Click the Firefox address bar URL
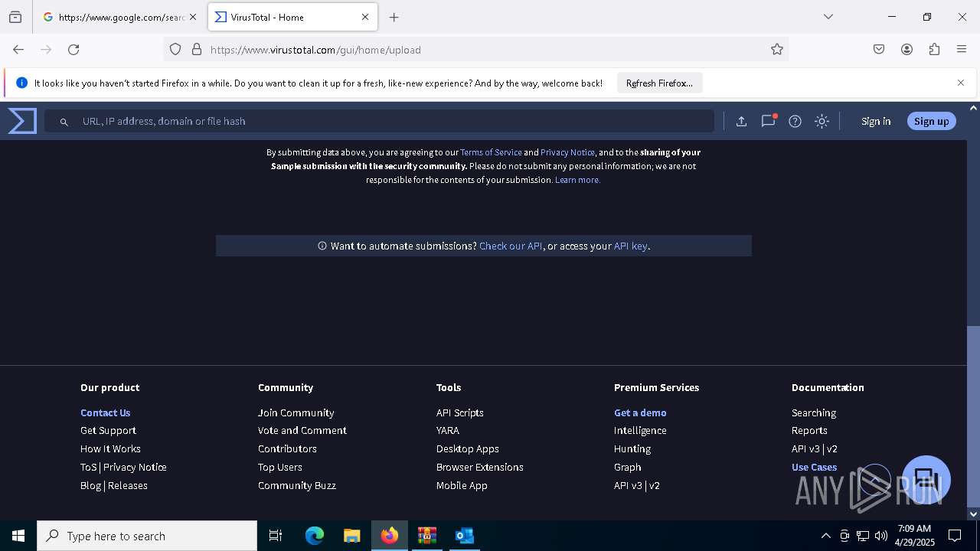 pos(315,50)
